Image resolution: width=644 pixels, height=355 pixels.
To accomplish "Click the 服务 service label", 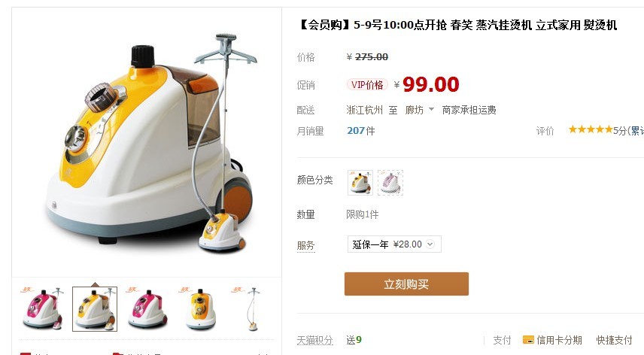I will click(x=305, y=245).
